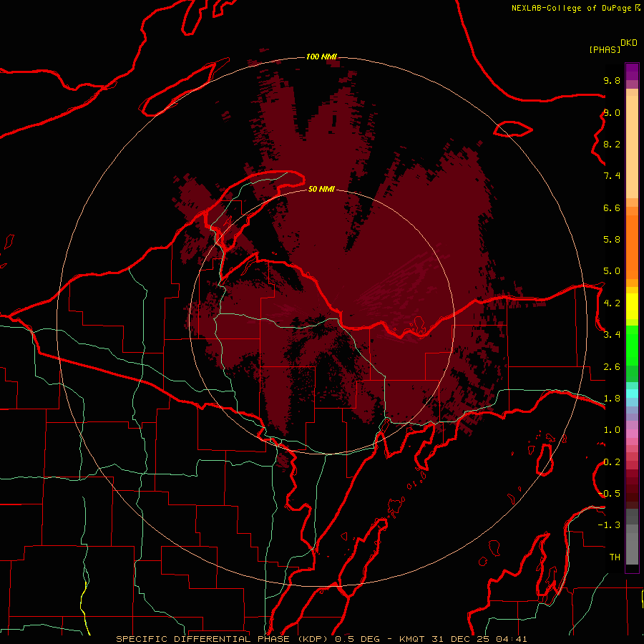
Task: Click the 0.2 value on color scale
Action: click(x=612, y=462)
